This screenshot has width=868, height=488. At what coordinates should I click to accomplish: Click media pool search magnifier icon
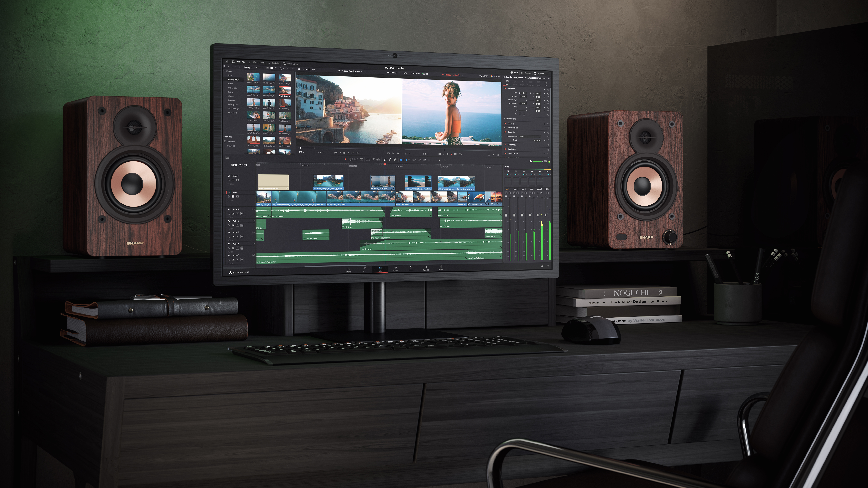(281, 68)
